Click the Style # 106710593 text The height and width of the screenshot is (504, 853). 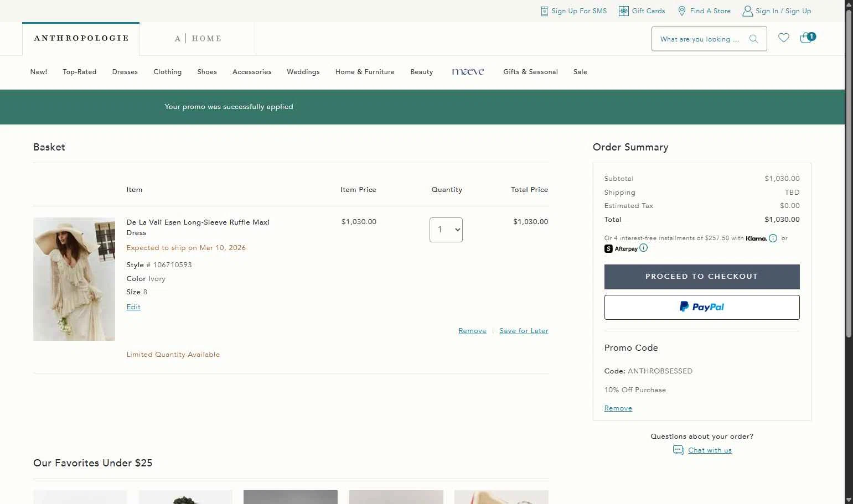[x=159, y=265]
